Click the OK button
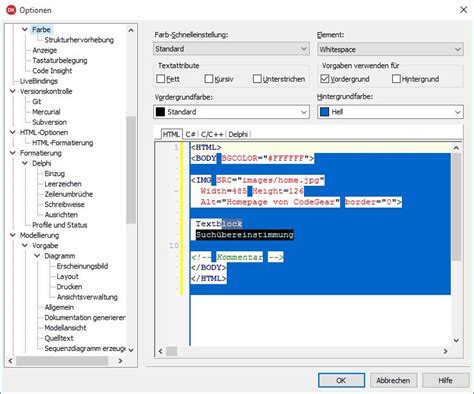The image size is (474, 394). [341, 380]
